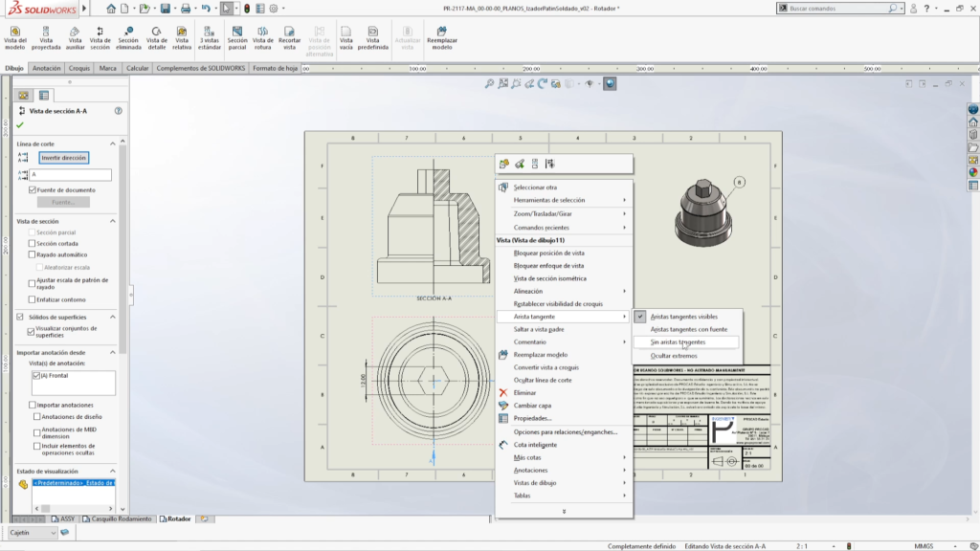Click the Vista auxiliar tool
Image resolution: width=980 pixels, height=551 pixels.
pos(75,37)
